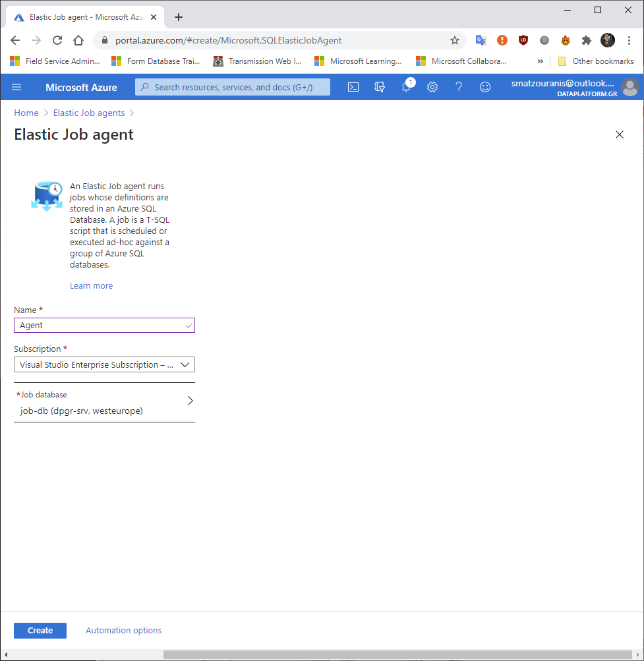
Task: View site security lock info
Action: click(x=105, y=40)
